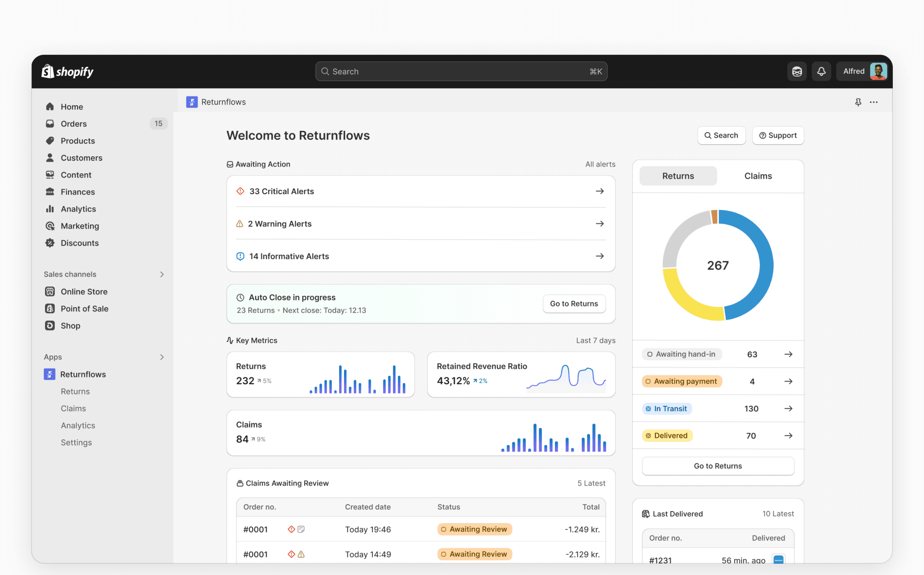Click the 5 Latest link in Claims Awaiting Review
The image size is (924, 575).
coord(591,483)
